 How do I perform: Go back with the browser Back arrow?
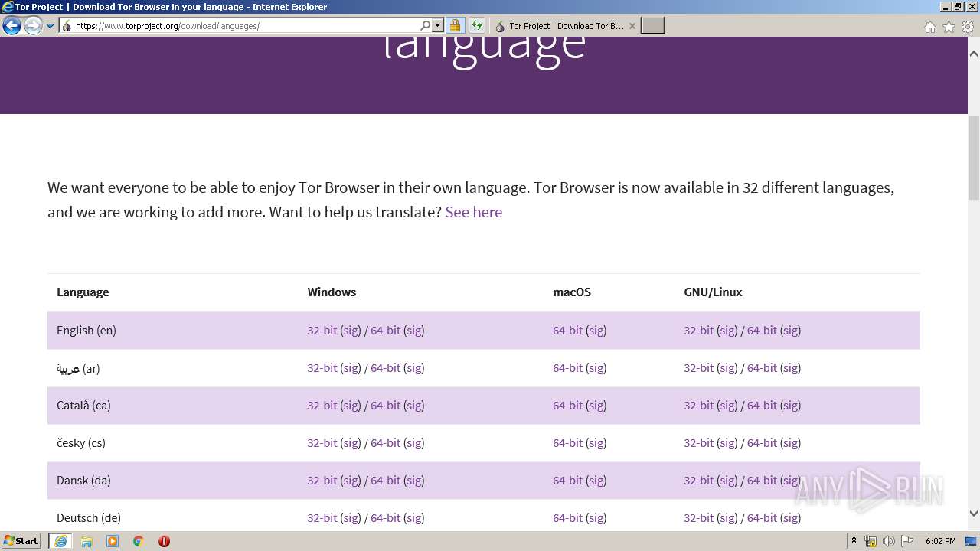[x=11, y=26]
